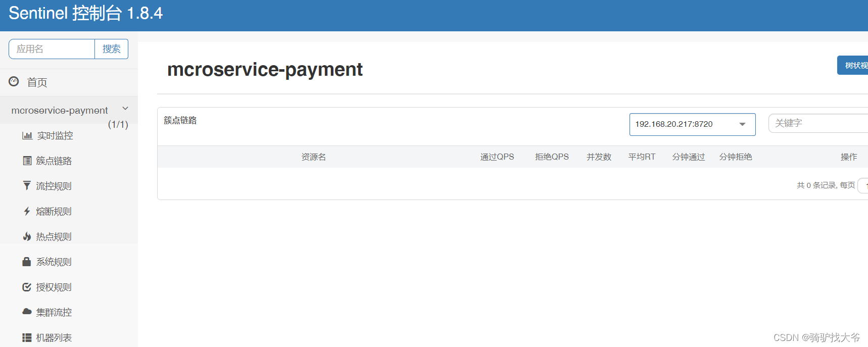Go to 簇点链路 in the sidebar
The width and height of the screenshot is (868, 347).
tap(54, 161)
